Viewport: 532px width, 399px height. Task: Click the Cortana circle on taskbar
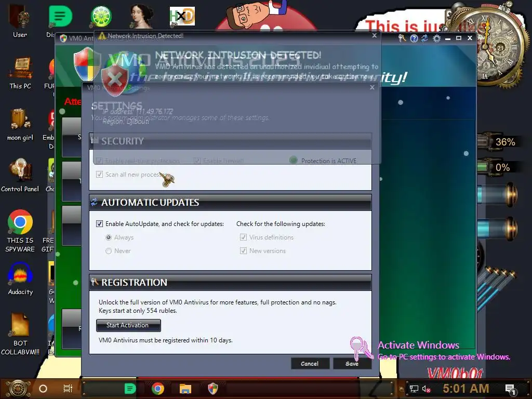click(x=43, y=389)
